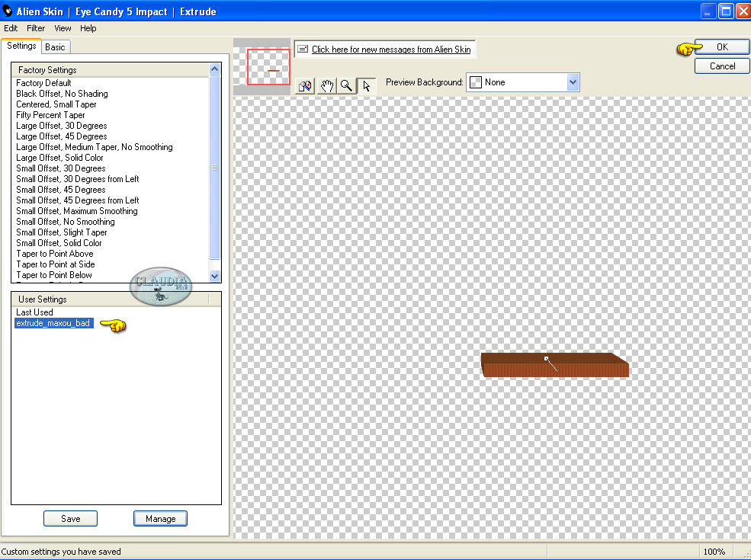Click the OK button
This screenshot has width=751, height=560.
[722, 47]
